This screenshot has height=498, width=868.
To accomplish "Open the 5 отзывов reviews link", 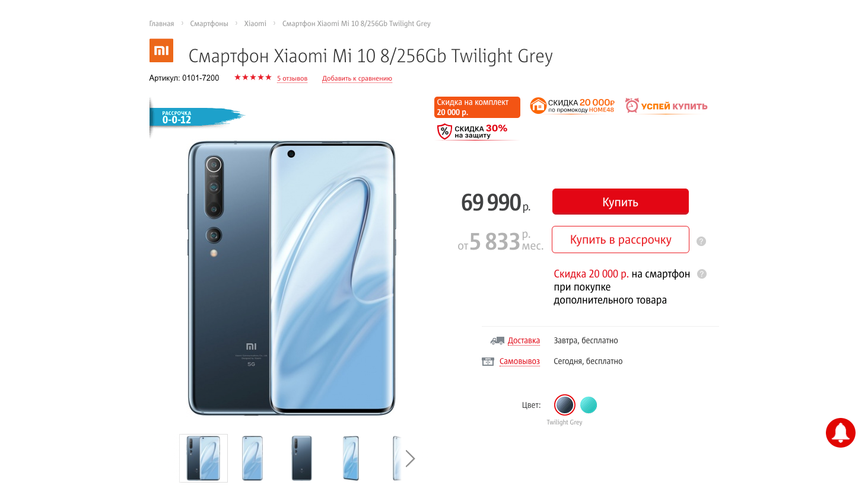I will coord(292,78).
